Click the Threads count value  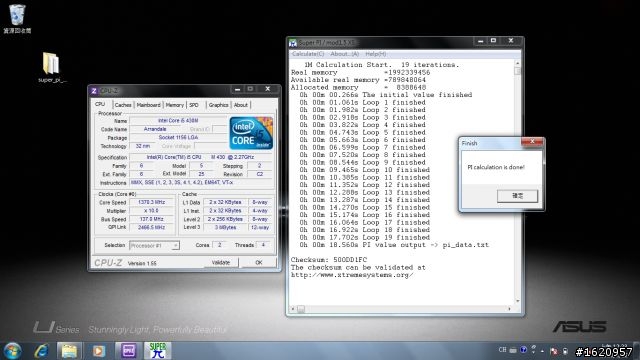[263, 245]
